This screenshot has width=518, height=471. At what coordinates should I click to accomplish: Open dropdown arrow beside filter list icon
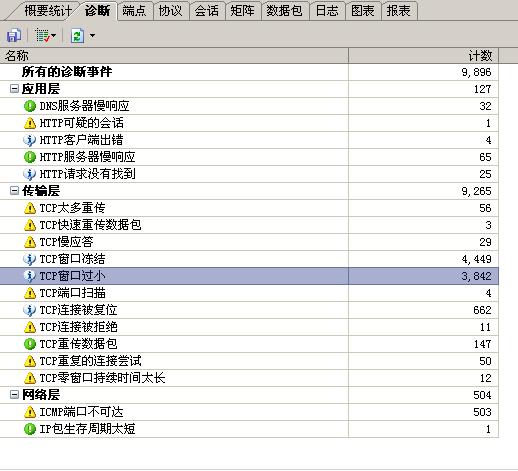pos(53,35)
